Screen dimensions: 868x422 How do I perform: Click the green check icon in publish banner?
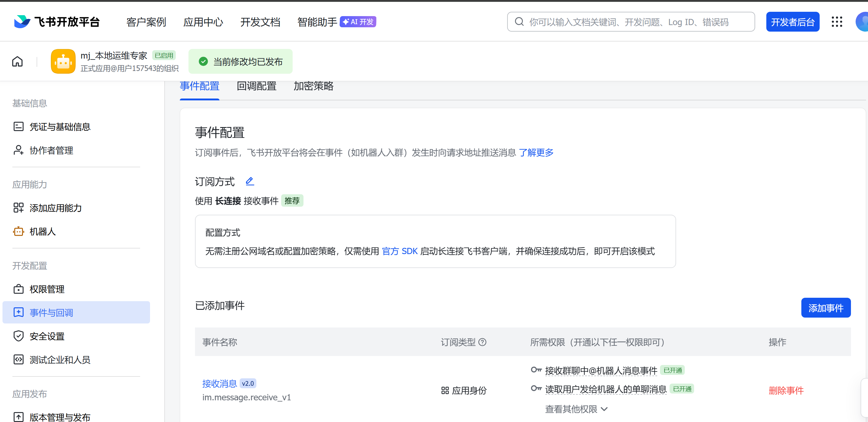click(x=203, y=62)
